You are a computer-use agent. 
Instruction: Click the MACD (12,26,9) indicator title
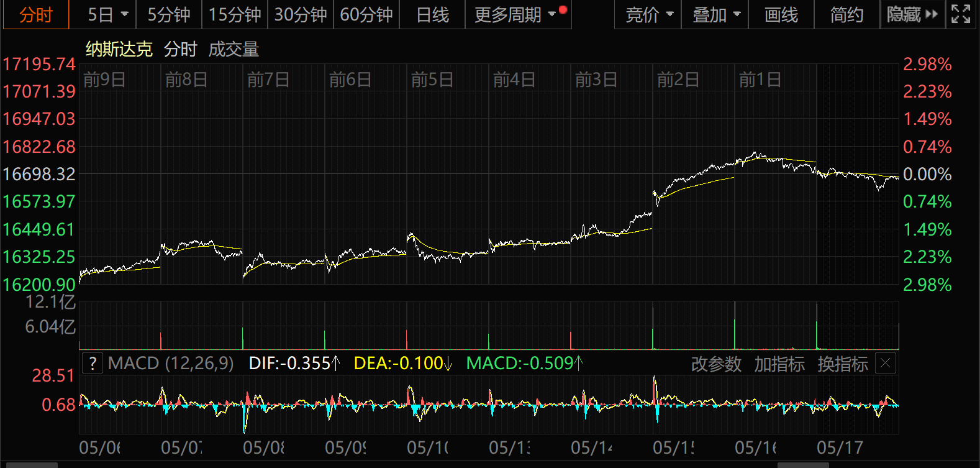171,363
